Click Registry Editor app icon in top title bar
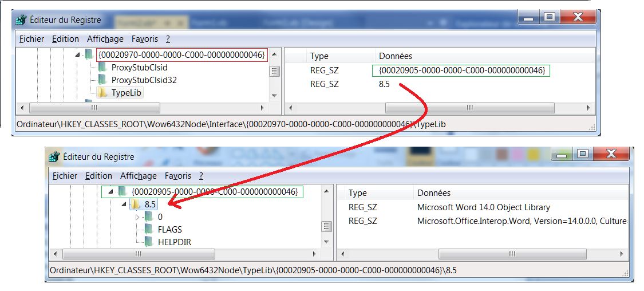 [21, 19]
